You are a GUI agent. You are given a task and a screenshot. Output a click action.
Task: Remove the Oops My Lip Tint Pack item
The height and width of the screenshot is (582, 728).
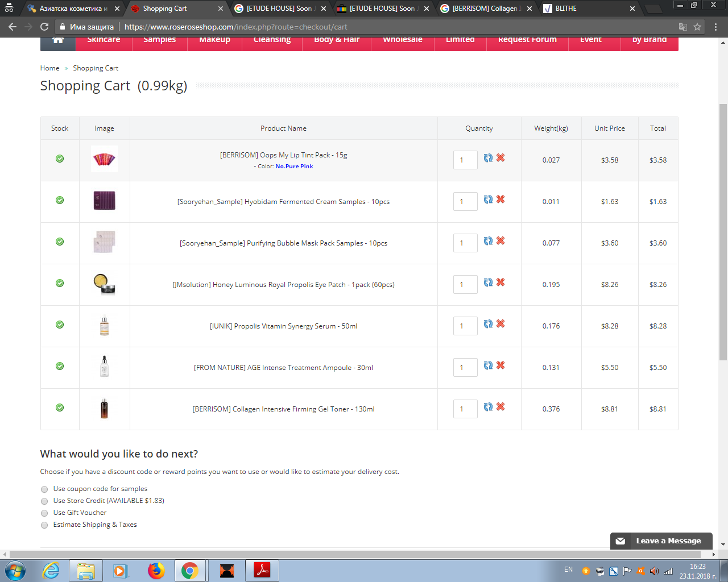(x=500, y=158)
